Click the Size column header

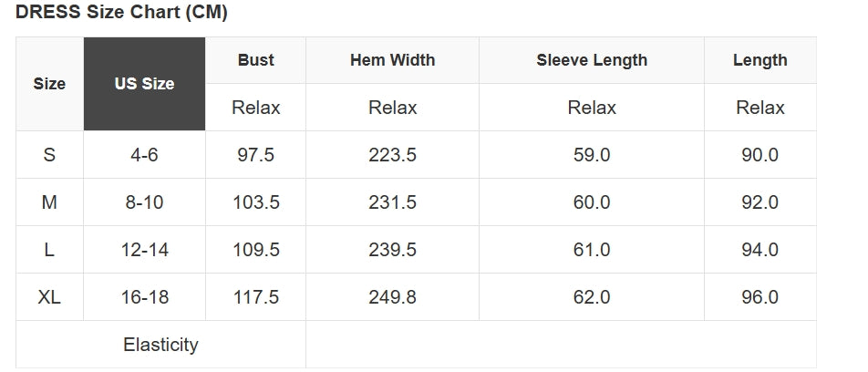point(49,84)
